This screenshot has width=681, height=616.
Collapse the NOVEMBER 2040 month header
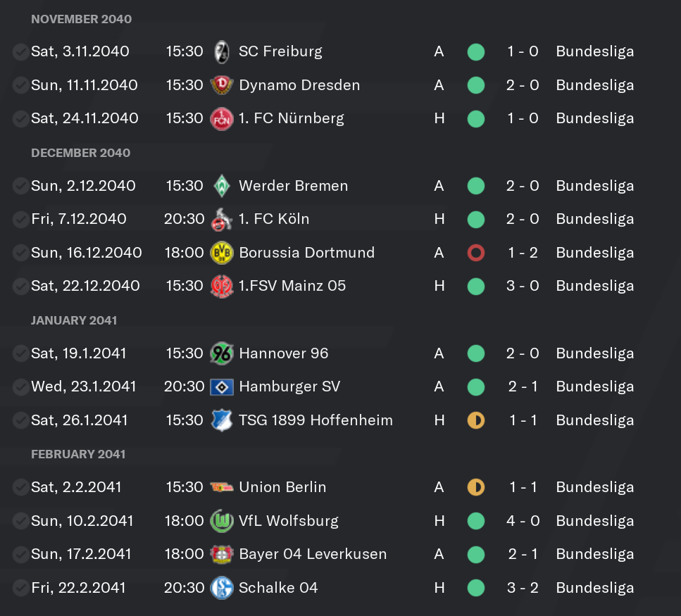coord(81,19)
